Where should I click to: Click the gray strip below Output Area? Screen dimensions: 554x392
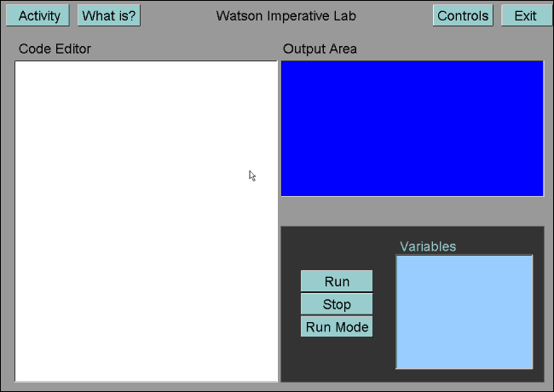413,211
